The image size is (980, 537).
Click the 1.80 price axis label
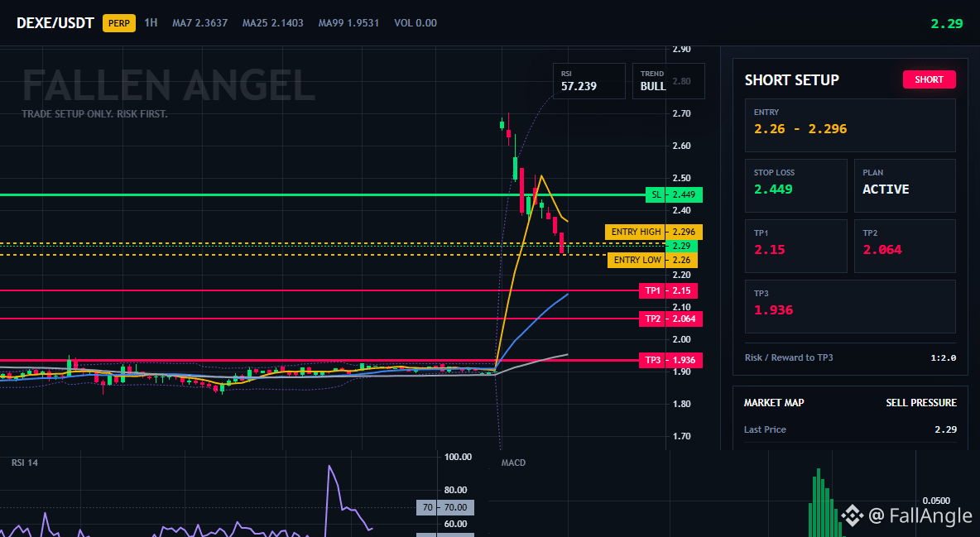[x=681, y=404]
